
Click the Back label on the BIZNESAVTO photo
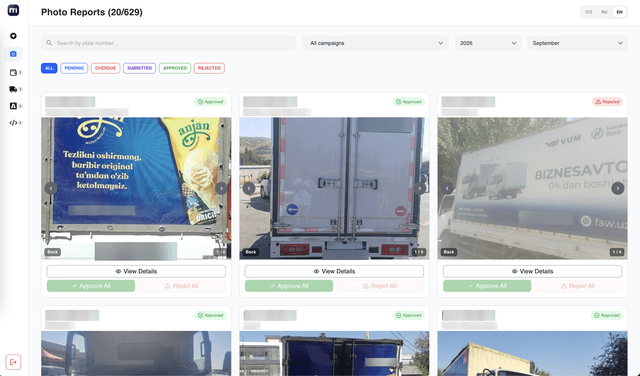click(449, 252)
